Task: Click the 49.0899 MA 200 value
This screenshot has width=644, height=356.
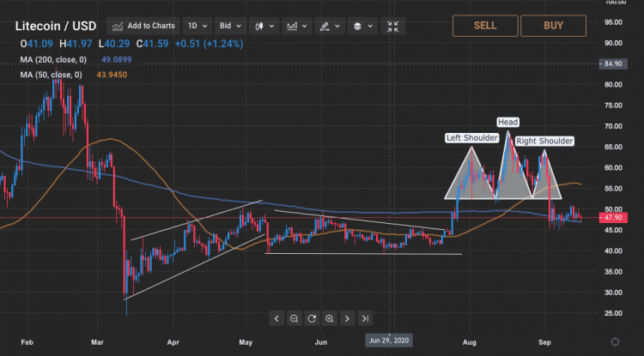Action: [x=117, y=60]
